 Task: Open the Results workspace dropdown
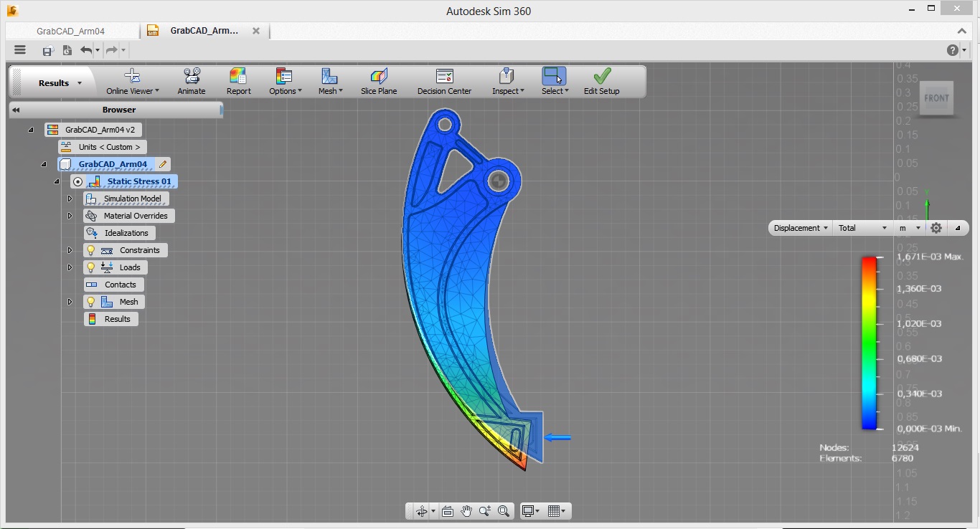60,83
